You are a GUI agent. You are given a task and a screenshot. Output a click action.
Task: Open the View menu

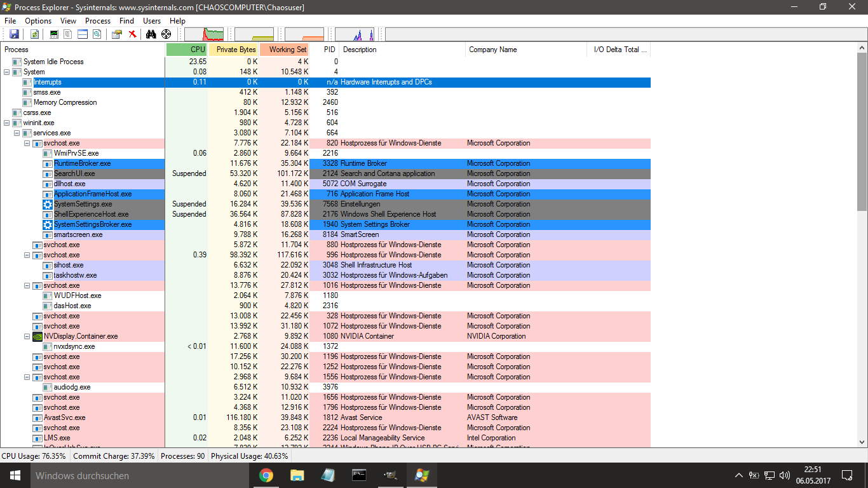[68, 21]
